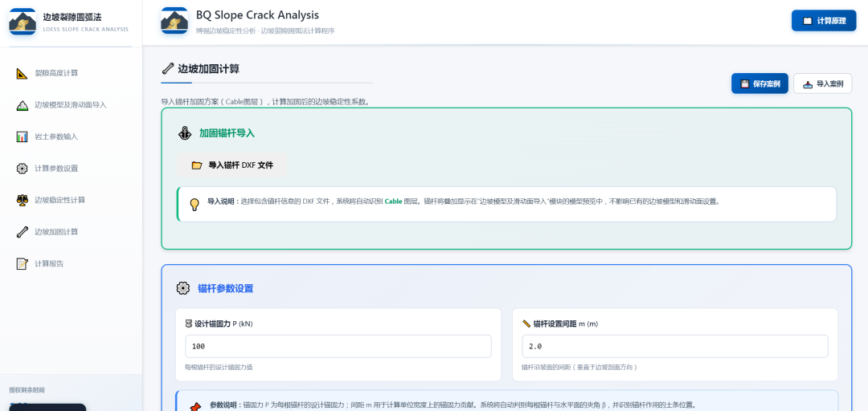The image size is (868, 411).
Task: Click the 每根锚杆的设计锚固力值 hint text
Action: (x=219, y=368)
